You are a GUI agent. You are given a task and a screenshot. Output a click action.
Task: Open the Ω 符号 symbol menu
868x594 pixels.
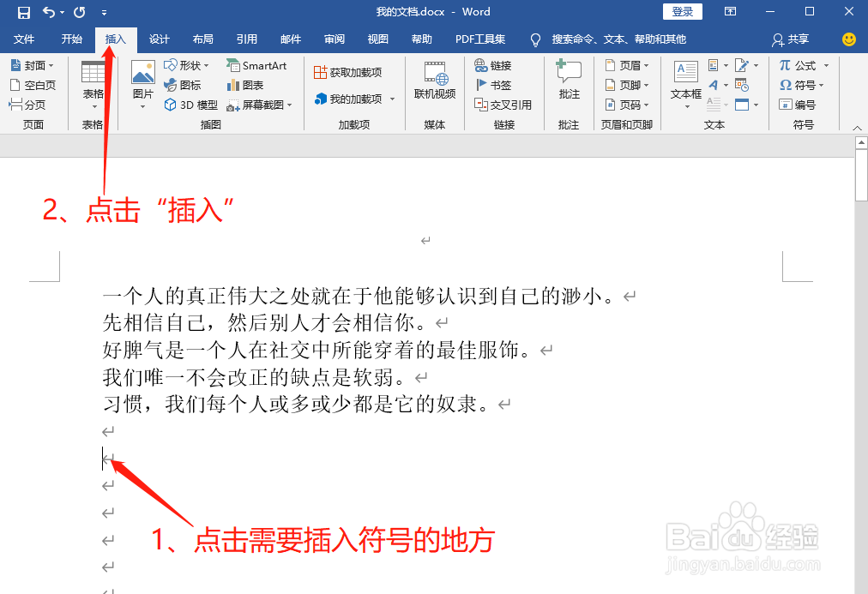(x=801, y=85)
